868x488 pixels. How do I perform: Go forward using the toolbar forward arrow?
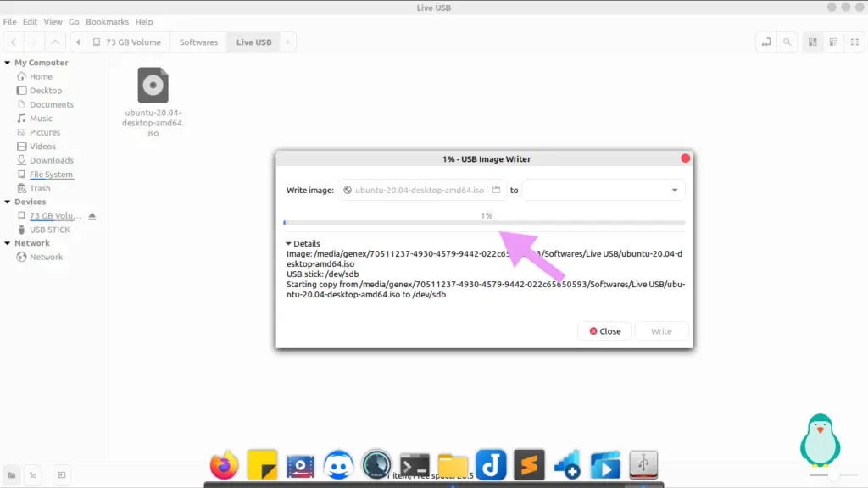34,42
